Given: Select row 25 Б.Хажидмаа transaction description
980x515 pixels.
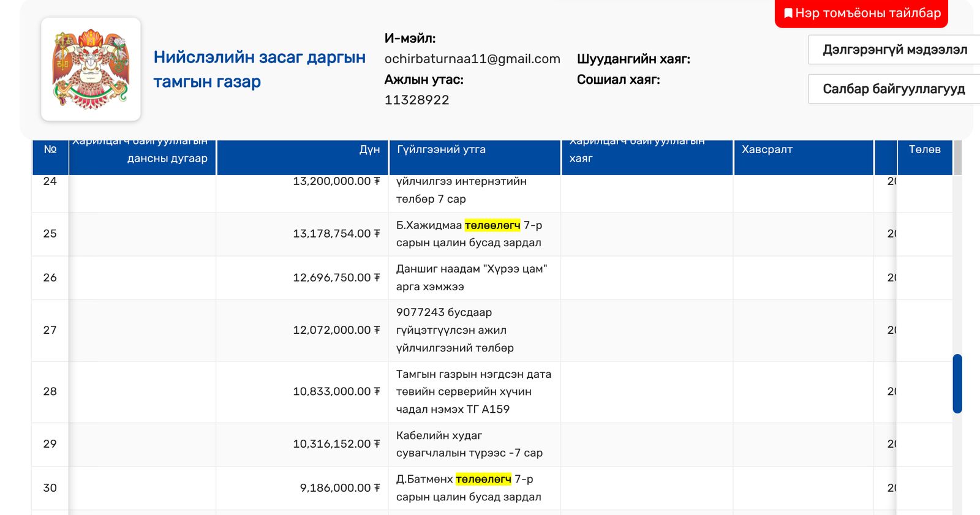Looking at the screenshot, I should 469,234.
